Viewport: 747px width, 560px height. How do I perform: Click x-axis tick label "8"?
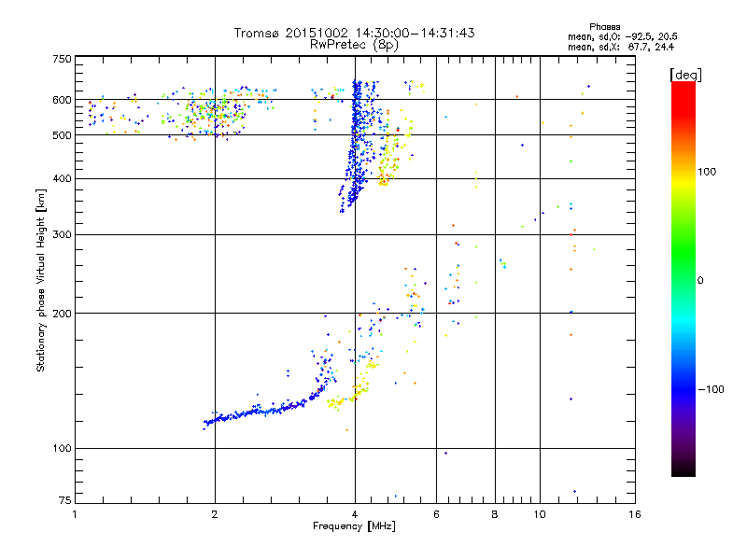click(x=495, y=514)
